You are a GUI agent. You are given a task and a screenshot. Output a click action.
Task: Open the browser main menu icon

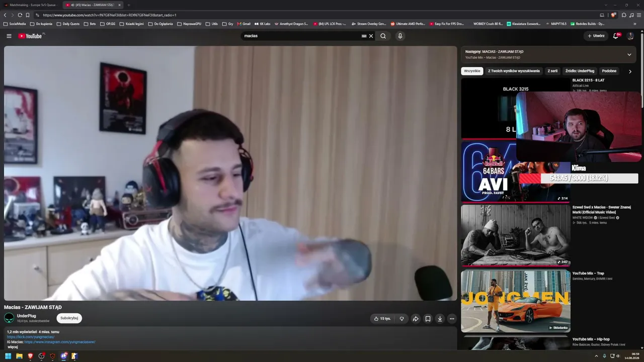tap(639, 15)
